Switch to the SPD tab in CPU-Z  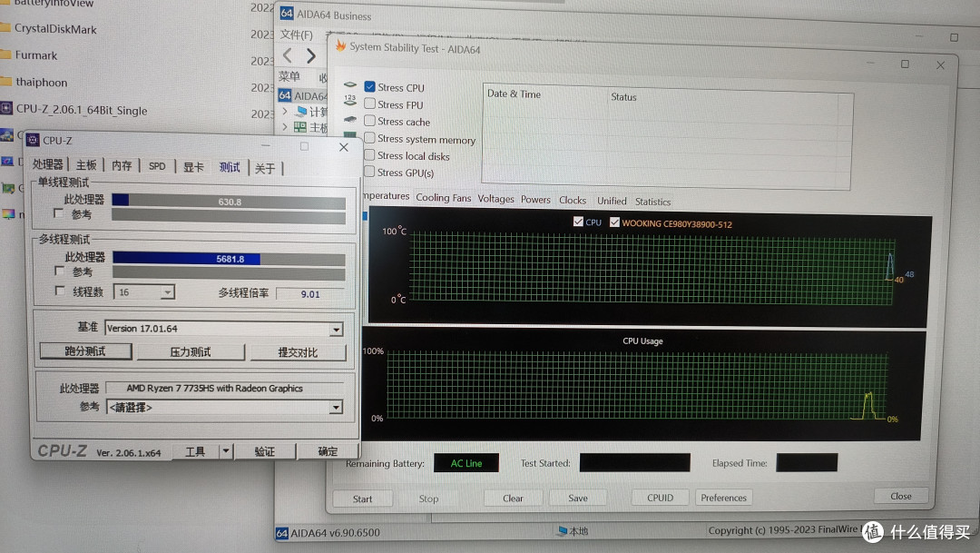coord(157,166)
